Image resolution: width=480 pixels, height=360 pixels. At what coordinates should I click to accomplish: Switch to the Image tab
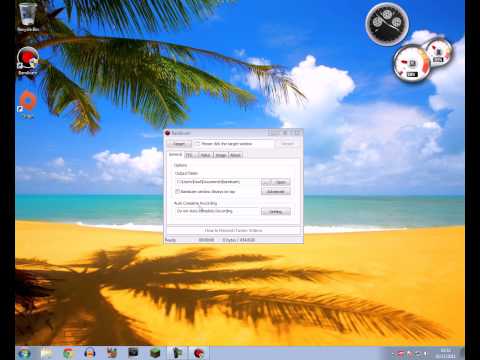(221, 155)
